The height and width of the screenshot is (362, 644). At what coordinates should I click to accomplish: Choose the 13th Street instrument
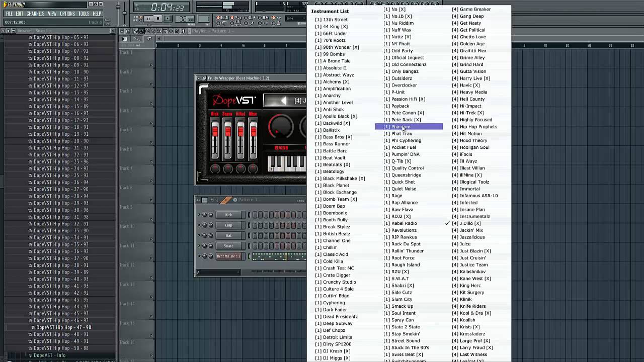tap(332, 20)
